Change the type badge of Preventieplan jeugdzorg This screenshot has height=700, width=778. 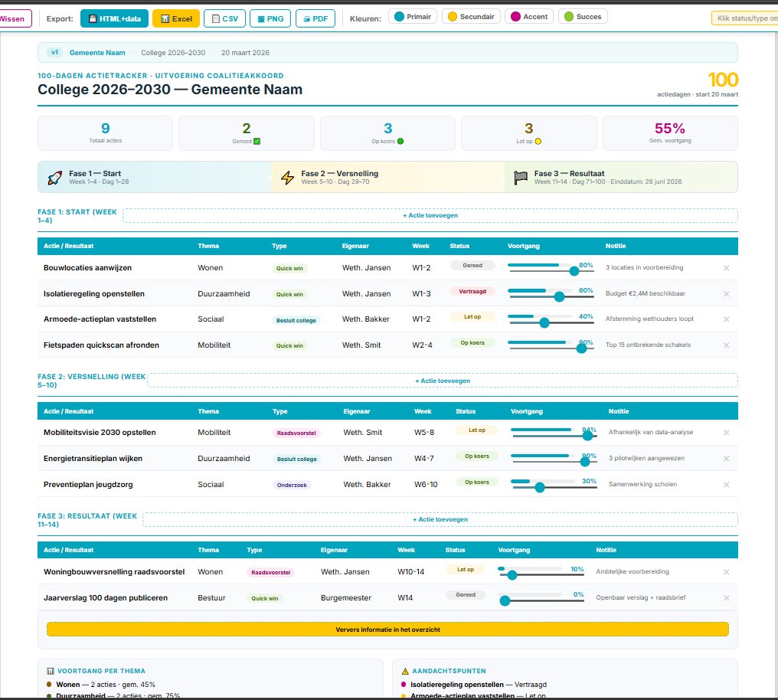point(293,484)
